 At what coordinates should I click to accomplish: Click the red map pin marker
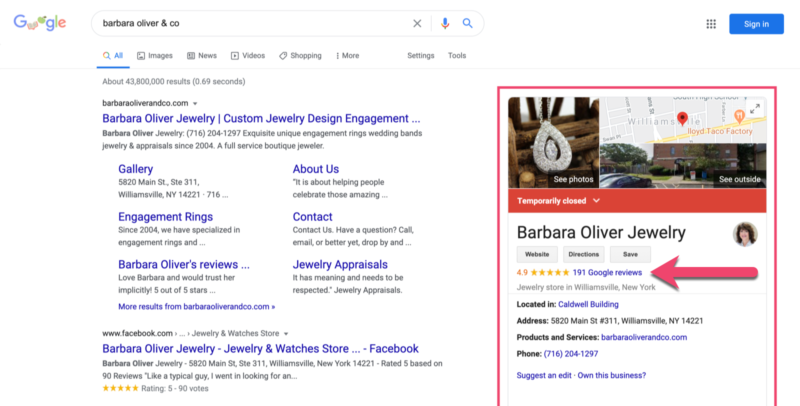(x=682, y=119)
